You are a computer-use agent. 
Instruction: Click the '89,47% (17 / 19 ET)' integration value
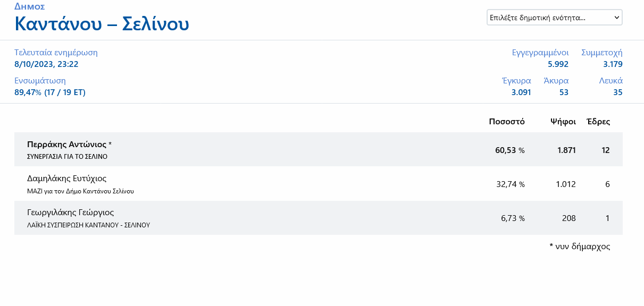click(50, 92)
